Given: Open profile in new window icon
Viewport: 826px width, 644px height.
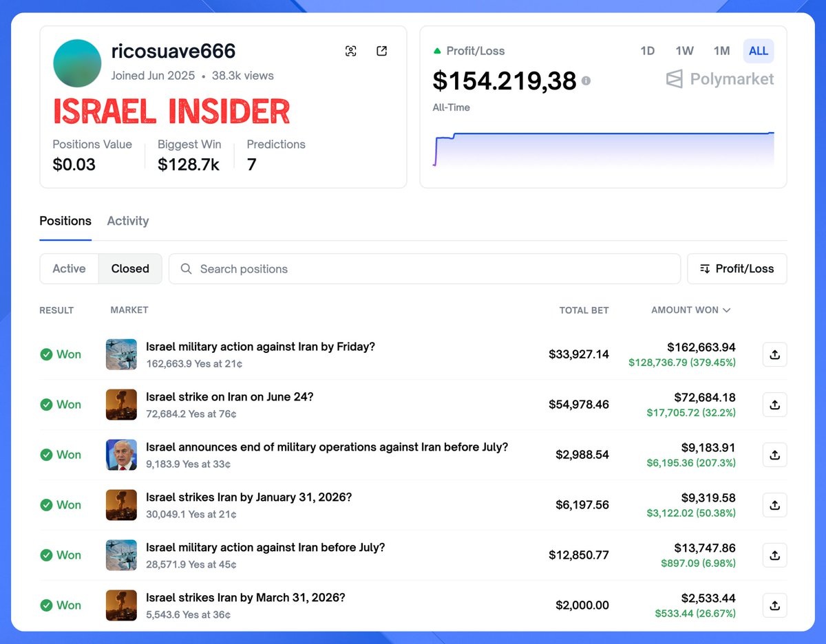Looking at the screenshot, I should [x=382, y=51].
